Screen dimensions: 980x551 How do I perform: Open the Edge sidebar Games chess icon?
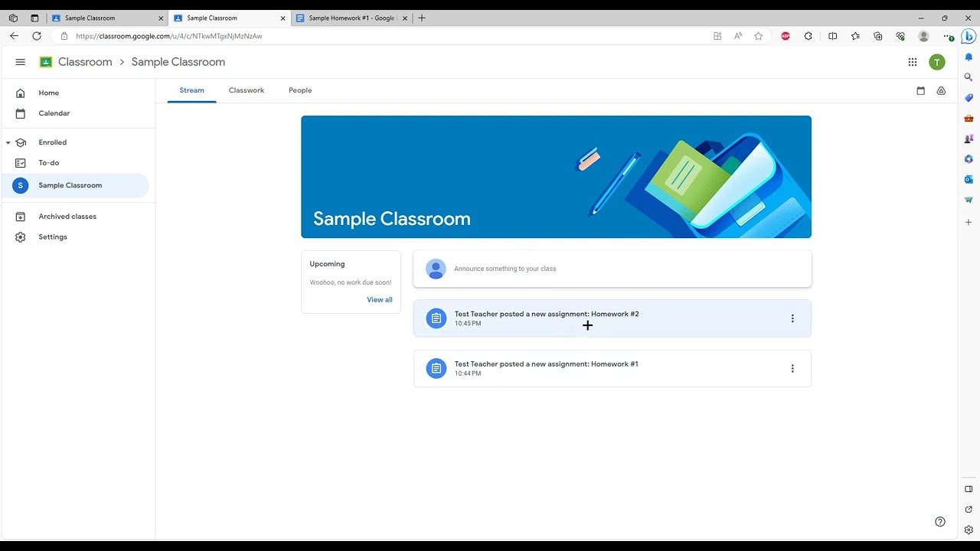[x=969, y=139]
